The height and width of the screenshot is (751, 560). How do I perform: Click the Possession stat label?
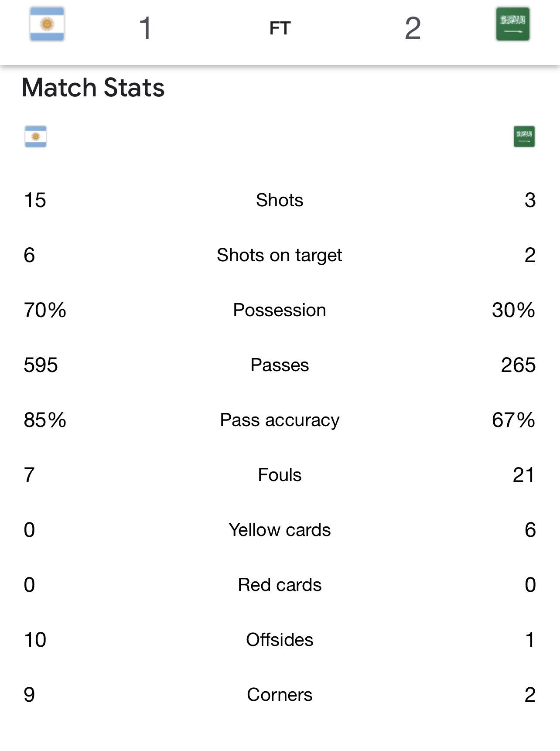coord(280,310)
